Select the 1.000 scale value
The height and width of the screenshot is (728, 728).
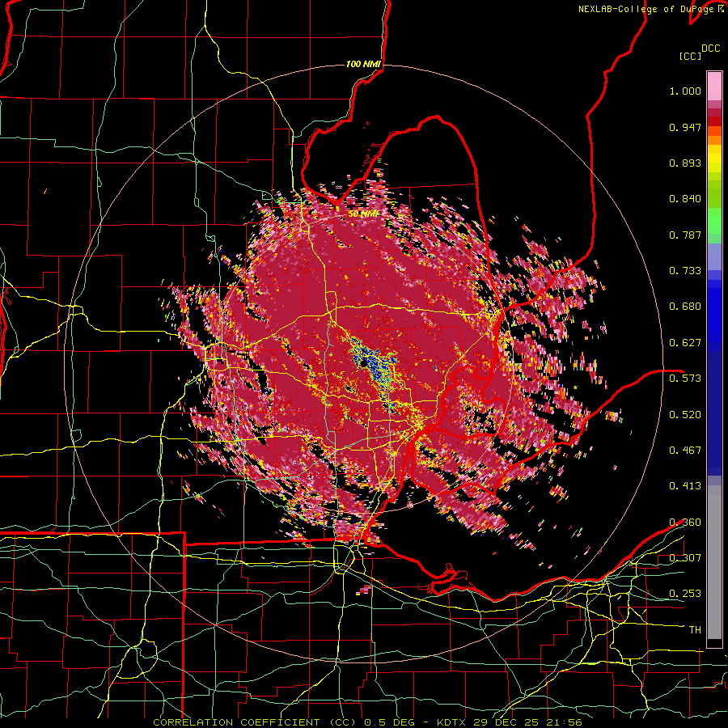[x=685, y=91]
